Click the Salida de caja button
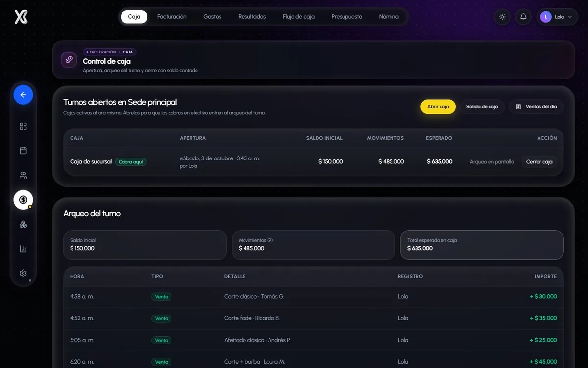The width and height of the screenshot is (588, 368). [482, 106]
